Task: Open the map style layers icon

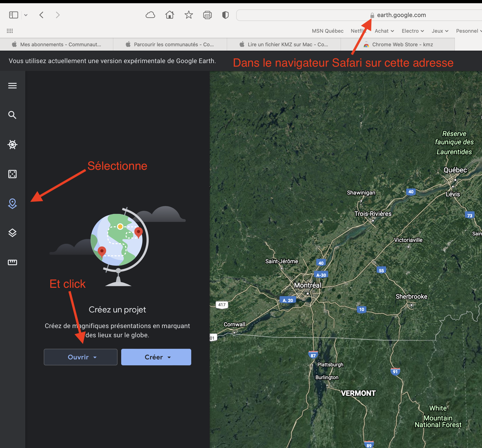Action: point(12,233)
